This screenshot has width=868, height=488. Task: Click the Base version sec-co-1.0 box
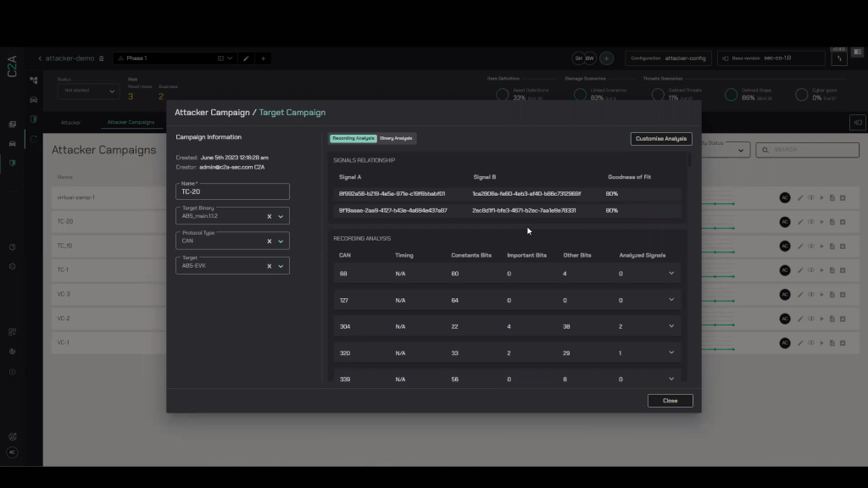pyautogui.click(x=771, y=58)
